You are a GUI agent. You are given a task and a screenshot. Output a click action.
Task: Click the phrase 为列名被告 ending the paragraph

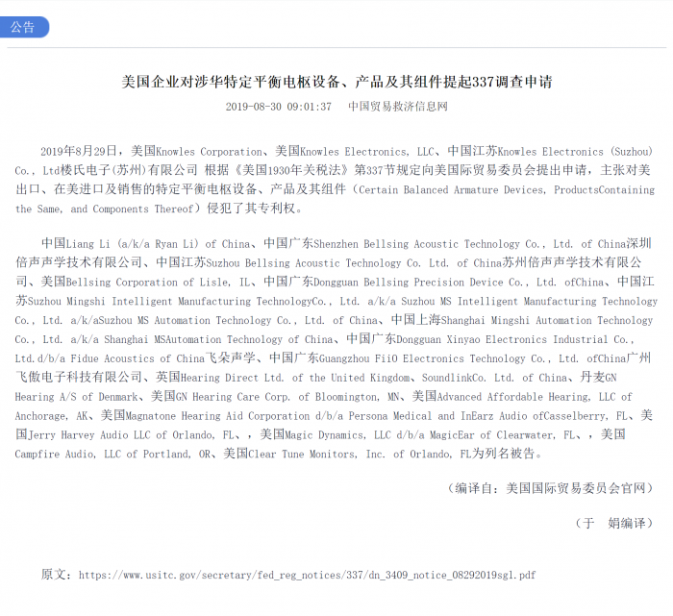(503, 454)
